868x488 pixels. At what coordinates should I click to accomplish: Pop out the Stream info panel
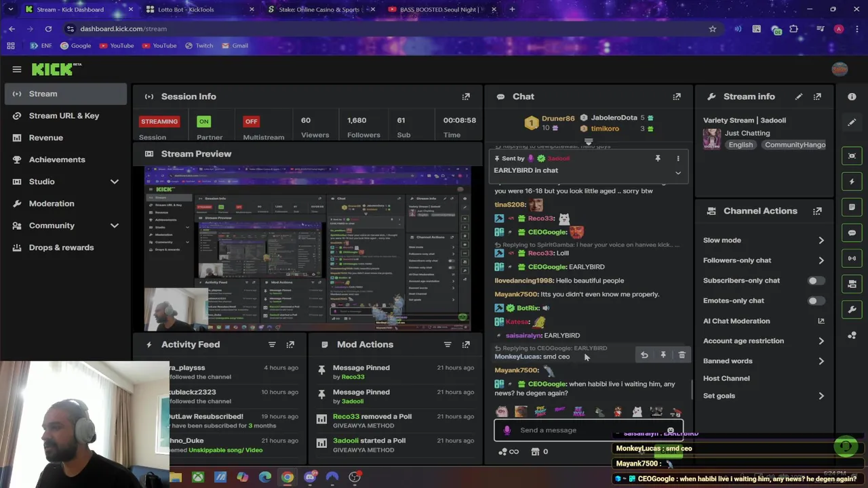point(817,97)
